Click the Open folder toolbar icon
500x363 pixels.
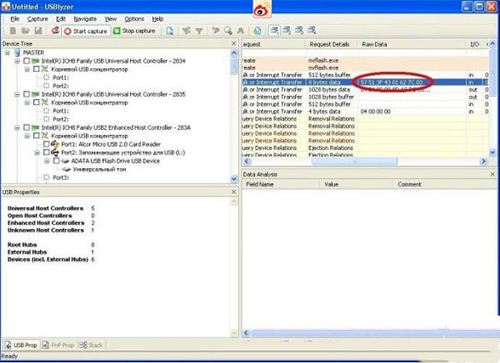tap(26, 31)
